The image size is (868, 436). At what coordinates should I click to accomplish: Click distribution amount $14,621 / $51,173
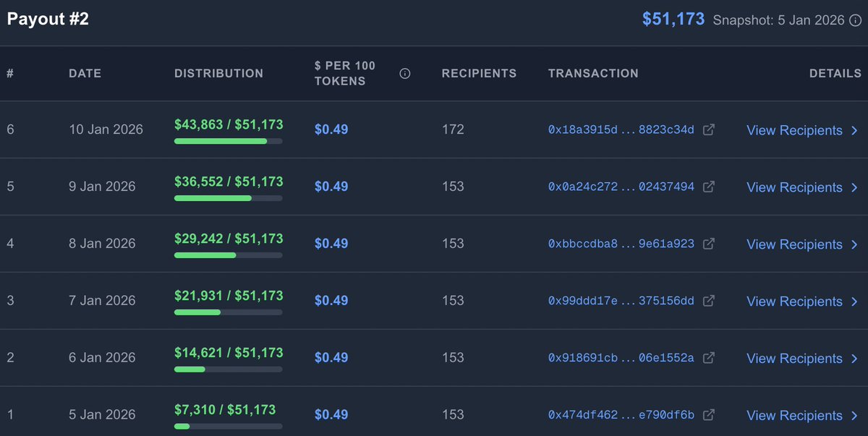pyautogui.click(x=229, y=354)
